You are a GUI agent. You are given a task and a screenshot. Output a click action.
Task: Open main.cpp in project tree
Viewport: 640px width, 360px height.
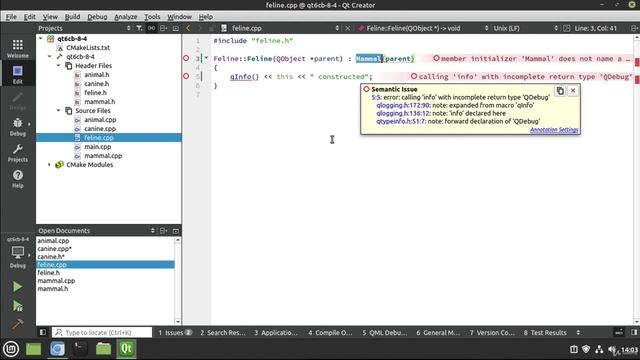98,147
